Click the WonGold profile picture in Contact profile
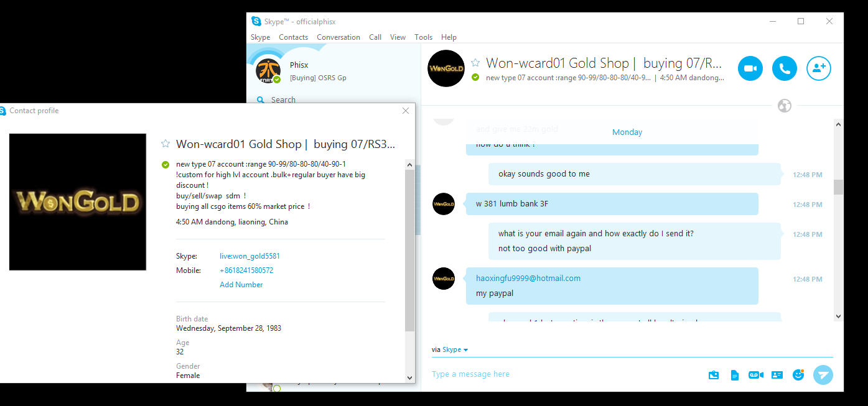Viewport: 868px width, 406px height. click(x=78, y=202)
